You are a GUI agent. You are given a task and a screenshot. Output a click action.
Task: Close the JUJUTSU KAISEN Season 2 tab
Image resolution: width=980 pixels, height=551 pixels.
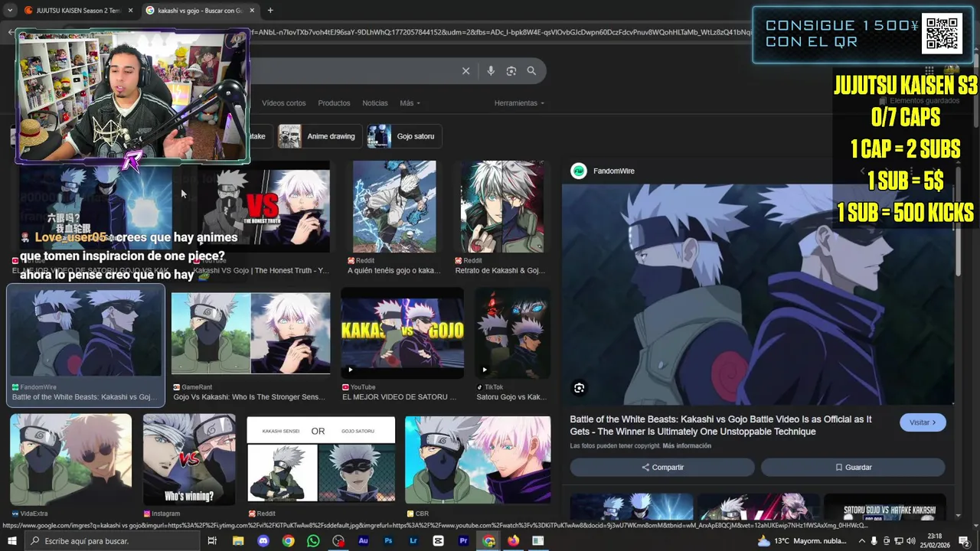coord(130,11)
